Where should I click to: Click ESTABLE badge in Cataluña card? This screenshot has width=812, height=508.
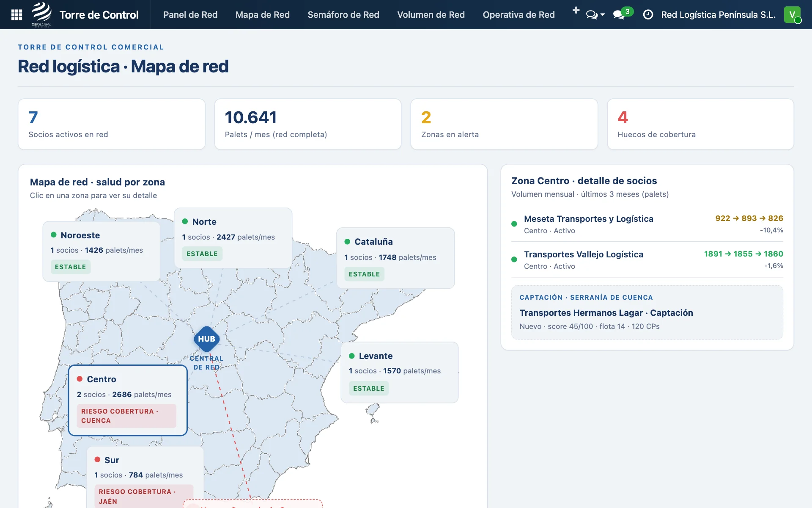(364, 274)
